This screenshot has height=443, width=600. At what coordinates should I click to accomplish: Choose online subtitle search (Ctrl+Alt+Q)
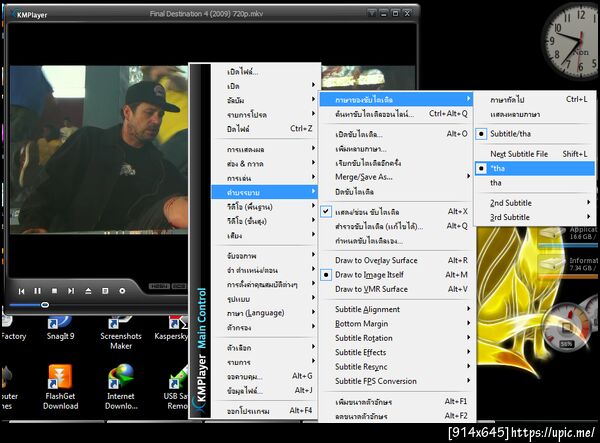click(396, 114)
